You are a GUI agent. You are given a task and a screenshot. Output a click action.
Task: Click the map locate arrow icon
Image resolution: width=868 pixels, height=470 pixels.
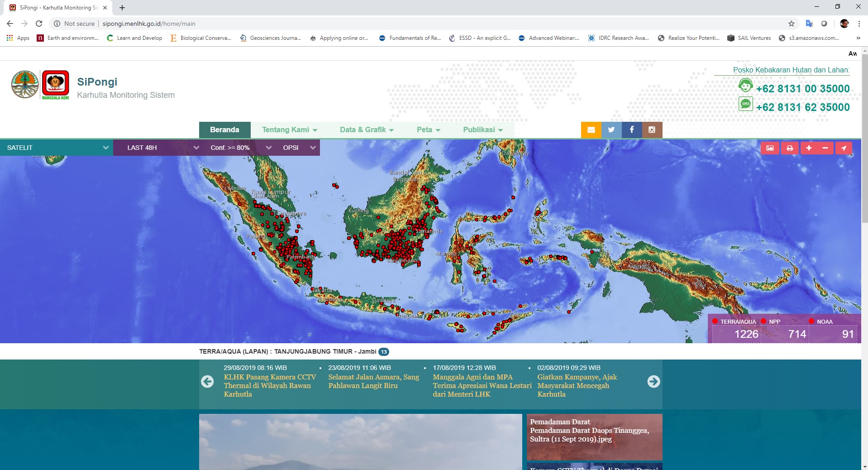click(844, 148)
